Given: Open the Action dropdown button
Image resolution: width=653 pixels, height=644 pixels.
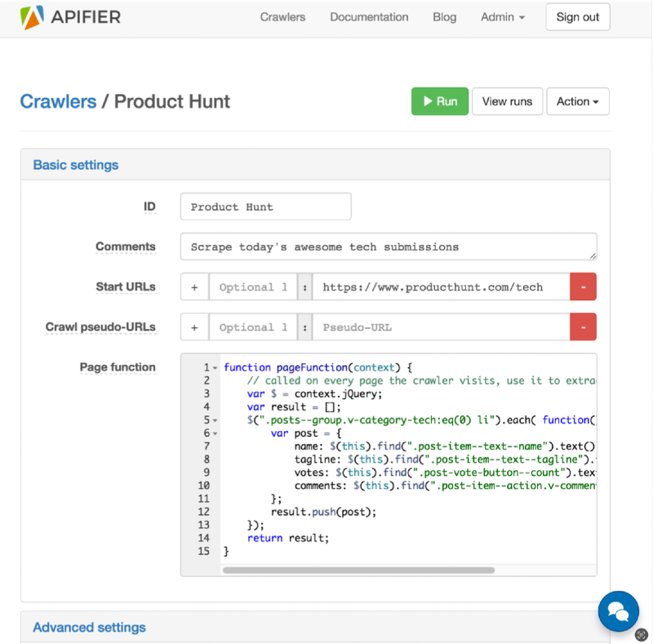Looking at the screenshot, I should click(578, 101).
